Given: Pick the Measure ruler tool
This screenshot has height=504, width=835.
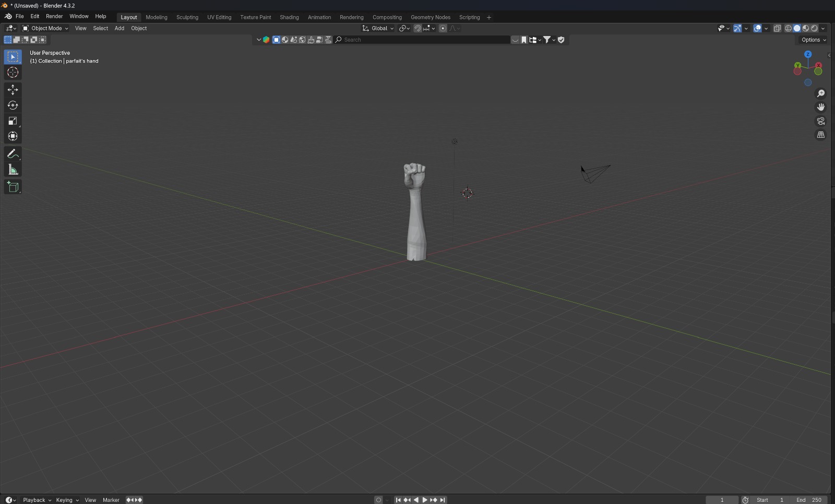Looking at the screenshot, I should (13, 170).
